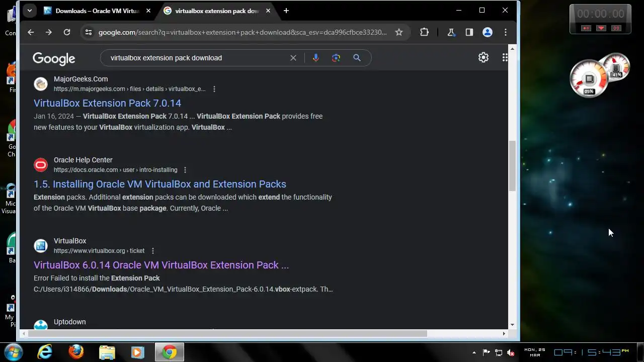Click the memory meter gadget showing 41%
This screenshot has height=362, width=644.
pos(616,67)
